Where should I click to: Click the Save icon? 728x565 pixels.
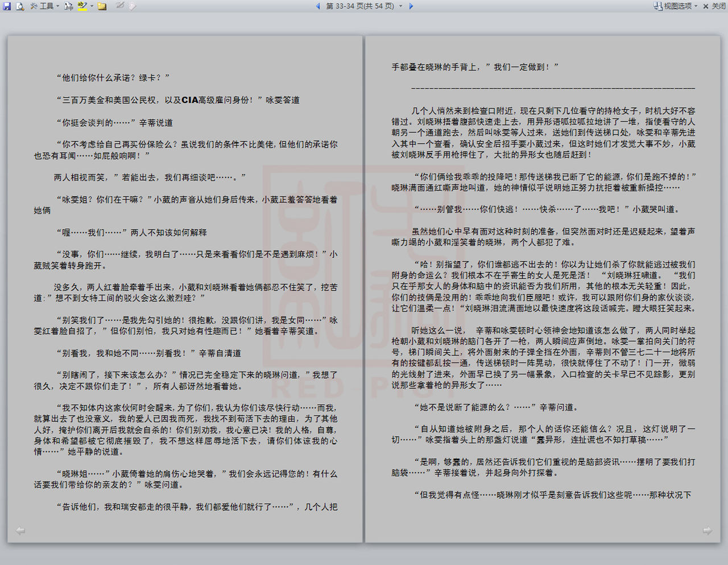pos(7,6)
